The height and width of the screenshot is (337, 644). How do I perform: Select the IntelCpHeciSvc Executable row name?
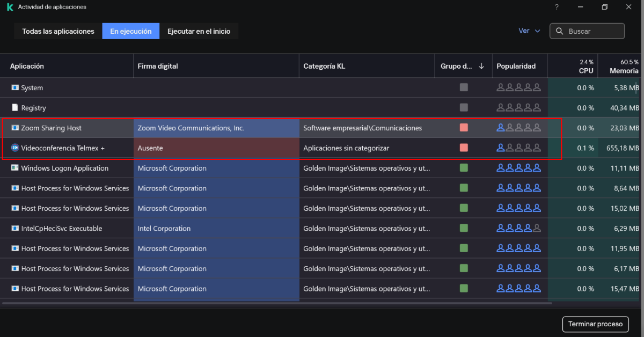click(x=62, y=228)
